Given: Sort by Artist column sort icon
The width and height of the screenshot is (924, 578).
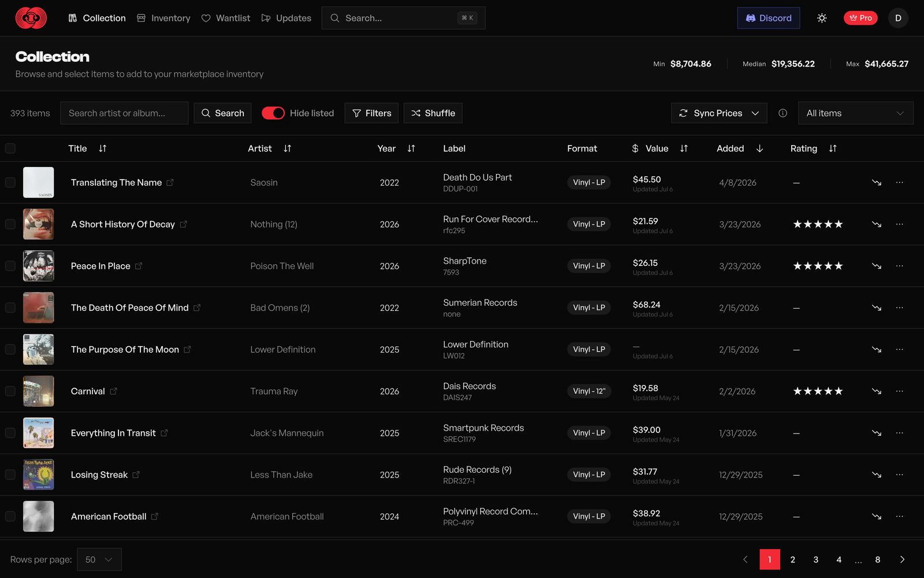Looking at the screenshot, I should pos(288,149).
